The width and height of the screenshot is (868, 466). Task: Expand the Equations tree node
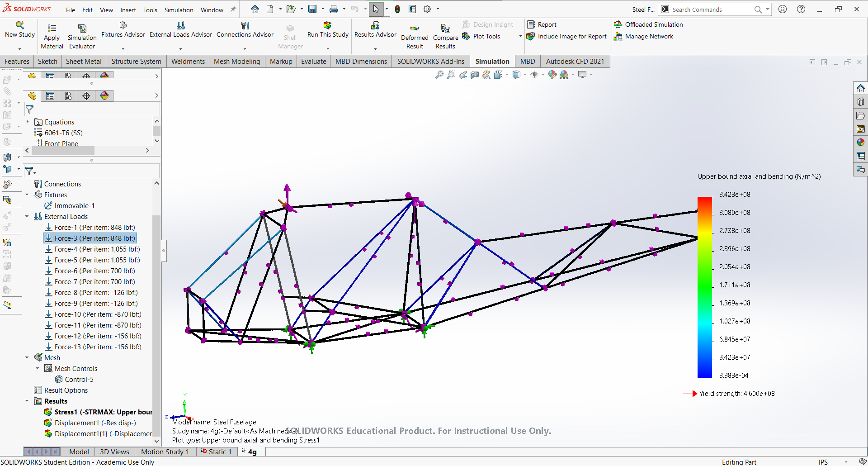pos(27,122)
